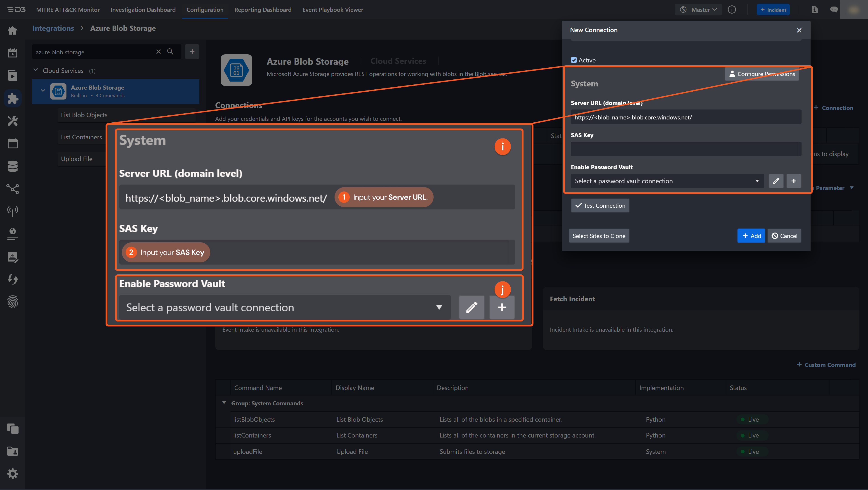Open the chat bubble icon in the header
This screenshot has width=868, height=490.
(834, 10)
